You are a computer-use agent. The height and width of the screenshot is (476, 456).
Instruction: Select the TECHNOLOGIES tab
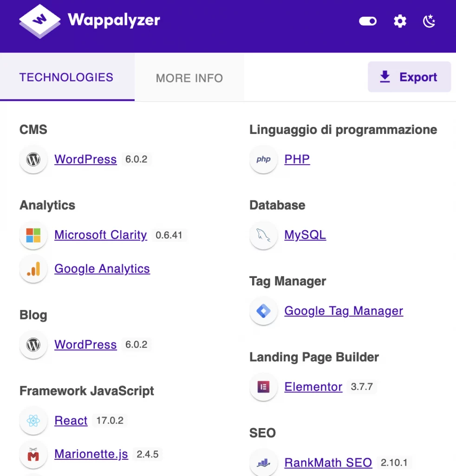(66, 78)
